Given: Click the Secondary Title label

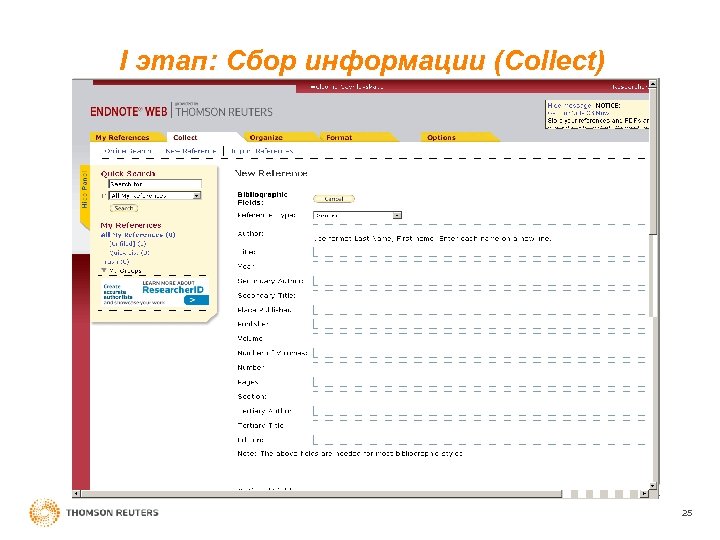Looking at the screenshot, I should (266, 295).
